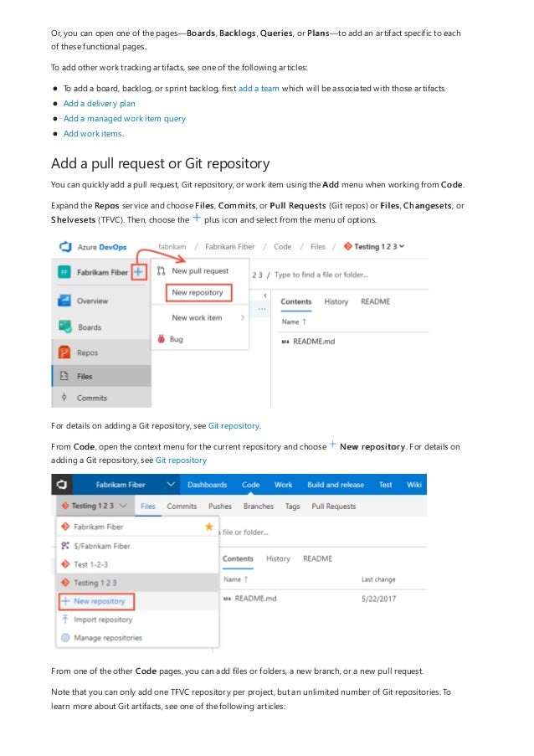Select the Tags sub-tab

pos(293,507)
